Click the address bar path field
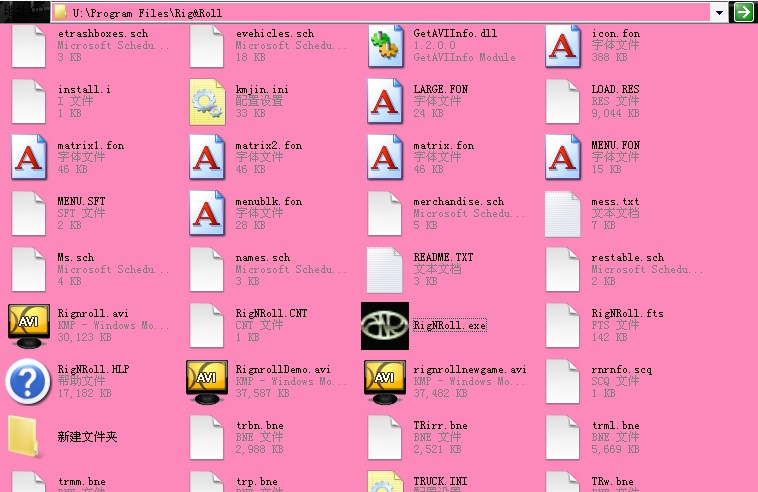Viewport: 758px width, 492px height. point(390,12)
